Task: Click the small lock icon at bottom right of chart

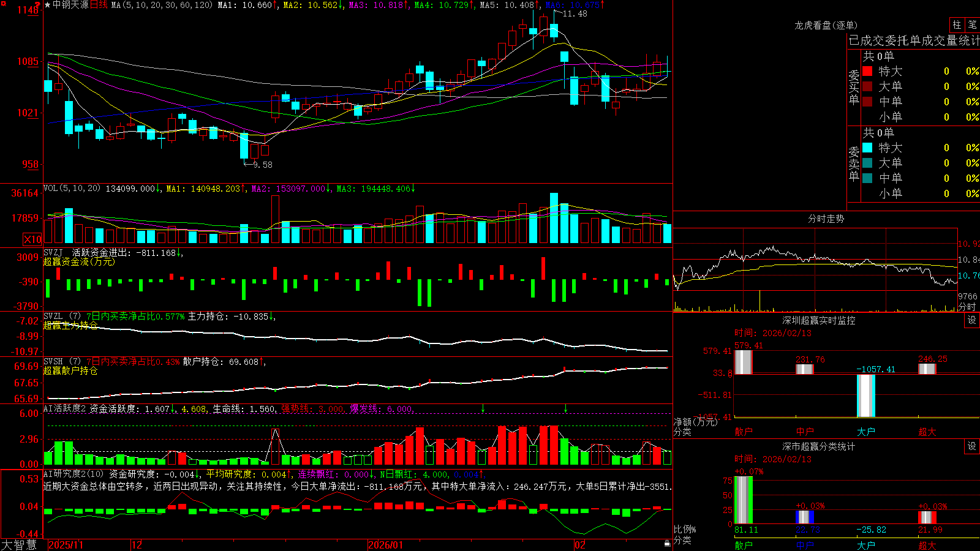Action: [667, 544]
